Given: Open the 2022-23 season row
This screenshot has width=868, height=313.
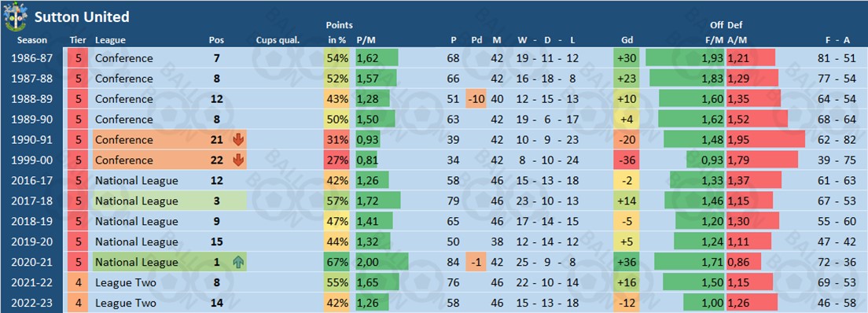Looking at the screenshot, I should pyautogui.click(x=434, y=303).
